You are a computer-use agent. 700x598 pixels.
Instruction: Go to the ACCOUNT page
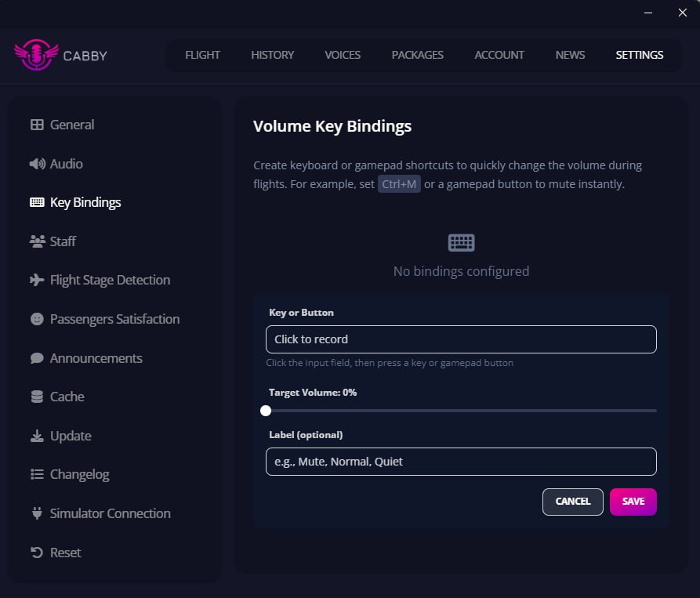(x=499, y=55)
